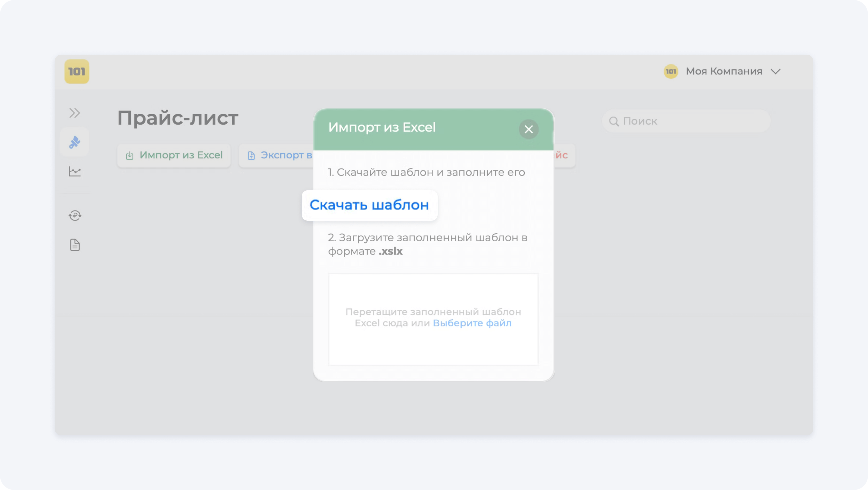
Task: Click Выберите файл link
Action: (x=472, y=323)
